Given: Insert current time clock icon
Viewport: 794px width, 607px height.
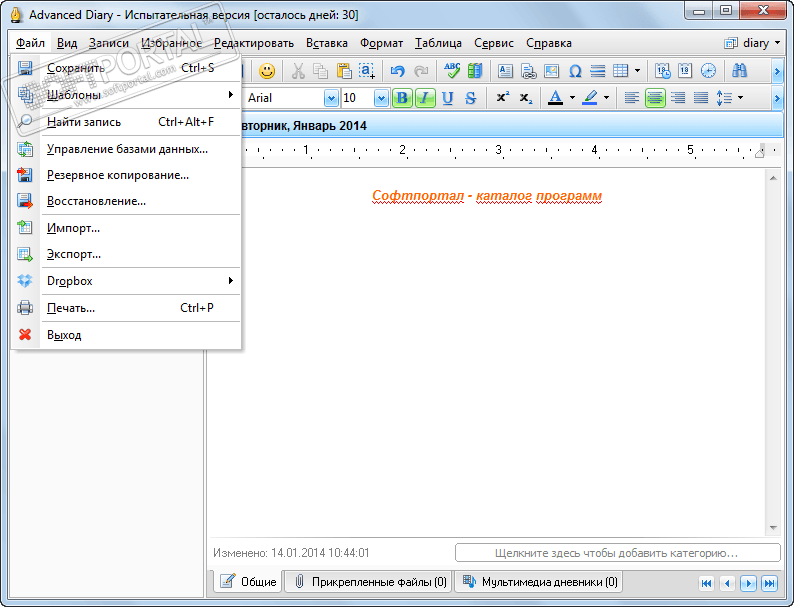Looking at the screenshot, I should (708, 71).
